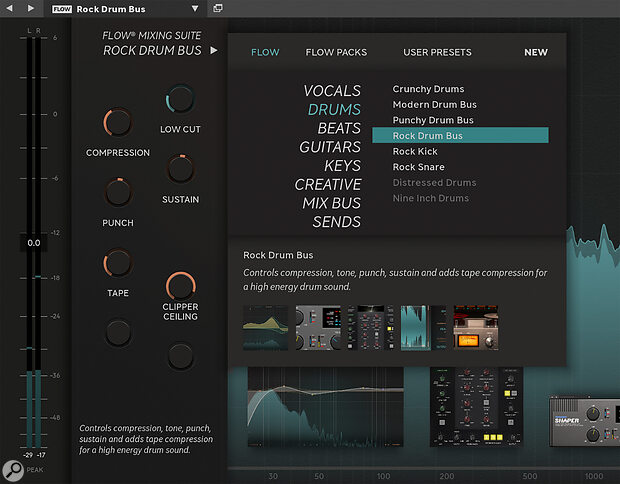Choose the Modern Drum Bus preset
This screenshot has width=620, height=484.
(435, 104)
